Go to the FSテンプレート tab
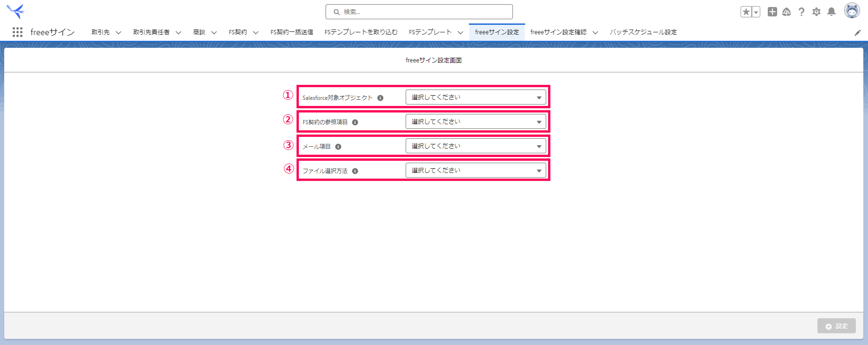868x345 pixels. 430,32
